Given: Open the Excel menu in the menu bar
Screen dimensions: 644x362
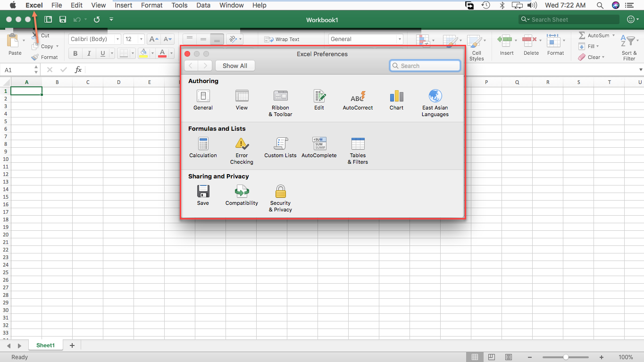Looking at the screenshot, I should [34, 5].
